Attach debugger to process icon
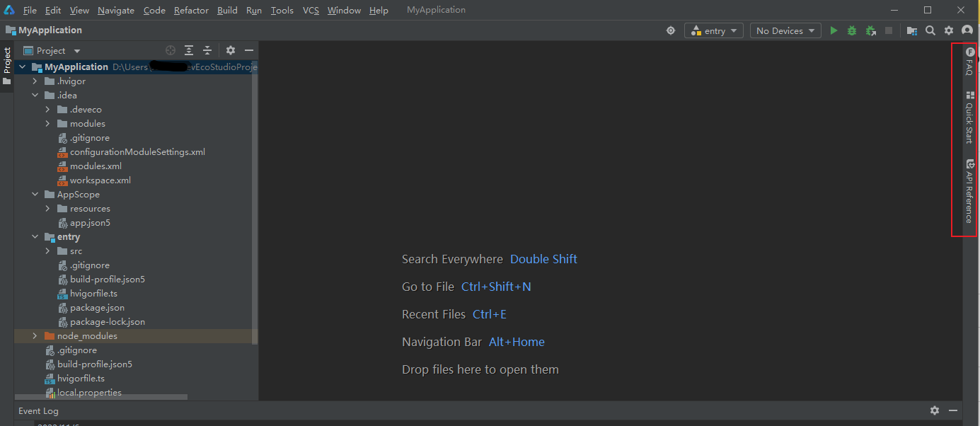Screen dimensions: 980x426 [870, 30]
